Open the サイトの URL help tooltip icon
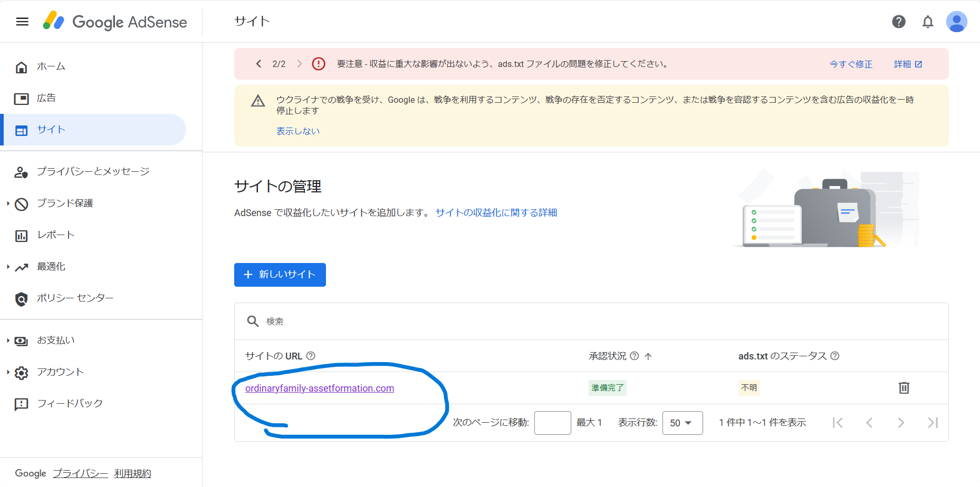The height and width of the screenshot is (487, 980). click(311, 356)
